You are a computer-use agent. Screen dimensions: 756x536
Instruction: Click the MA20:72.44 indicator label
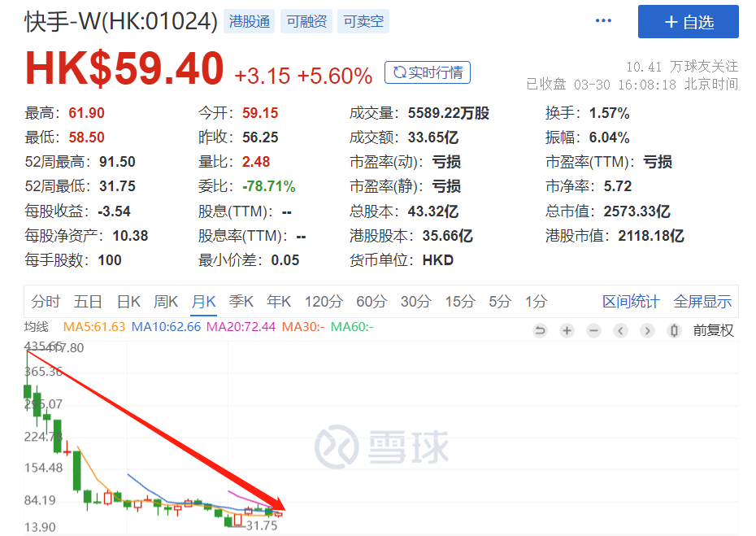click(241, 327)
